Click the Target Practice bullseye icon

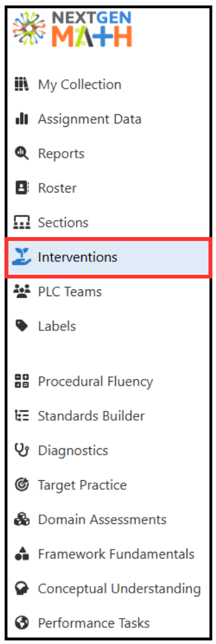(21, 485)
